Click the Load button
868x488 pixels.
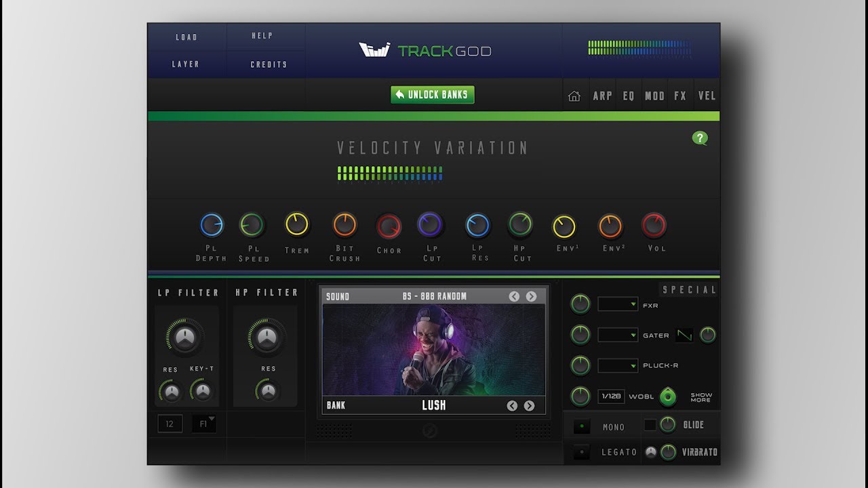tap(186, 37)
